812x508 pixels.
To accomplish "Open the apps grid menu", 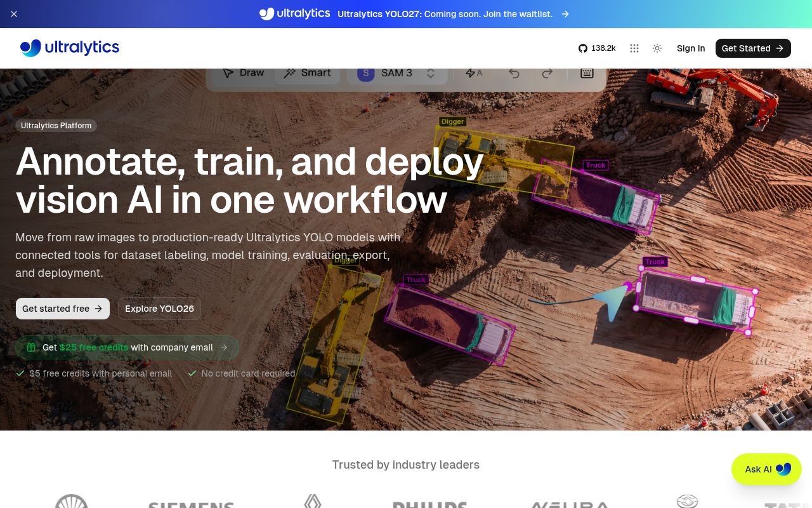I will click(x=634, y=48).
